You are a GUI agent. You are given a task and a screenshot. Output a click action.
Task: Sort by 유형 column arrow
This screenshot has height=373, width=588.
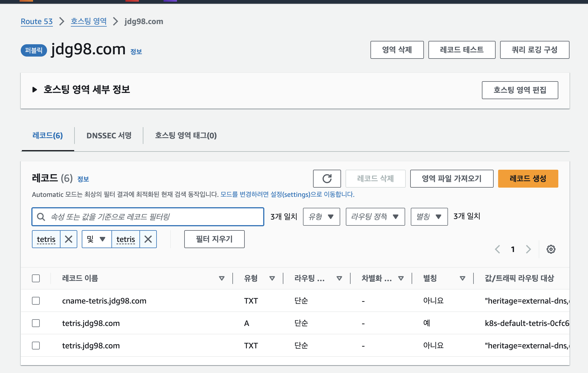[272, 278]
